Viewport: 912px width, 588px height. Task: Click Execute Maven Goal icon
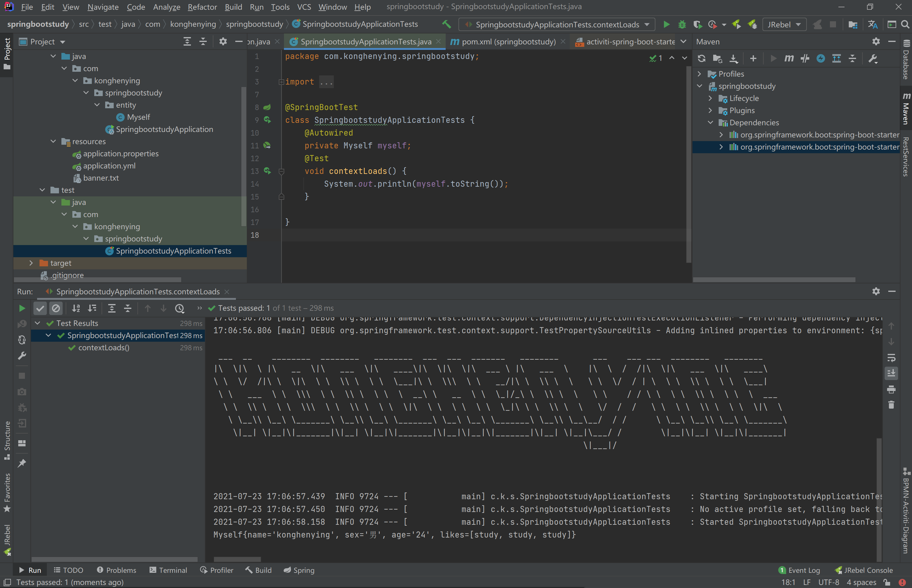pyautogui.click(x=789, y=58)
